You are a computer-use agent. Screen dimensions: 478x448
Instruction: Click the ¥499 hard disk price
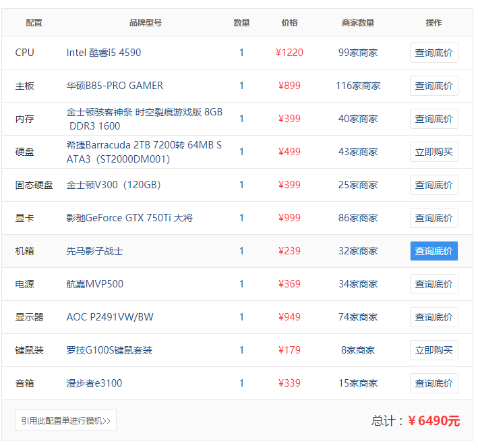[289, 152]
